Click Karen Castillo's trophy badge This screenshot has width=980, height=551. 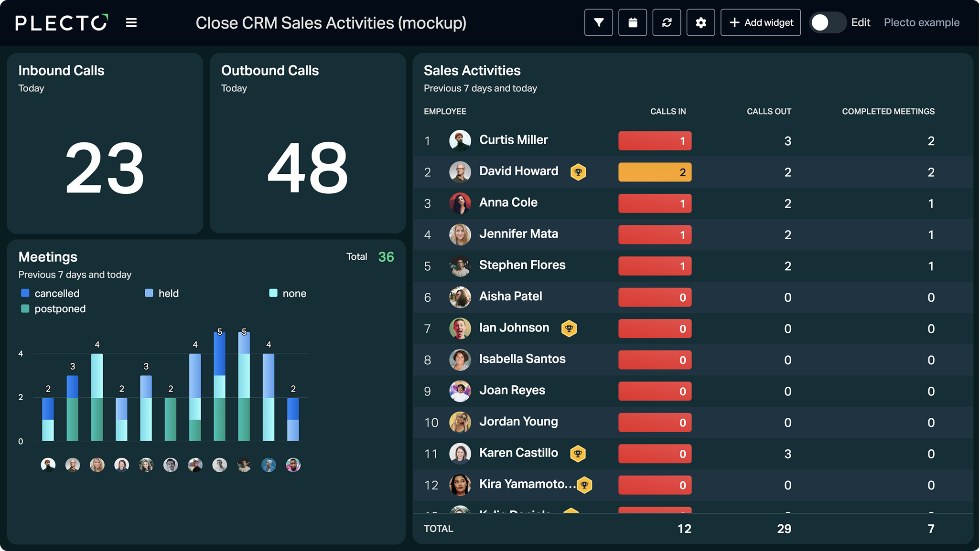tap(578, 454)
